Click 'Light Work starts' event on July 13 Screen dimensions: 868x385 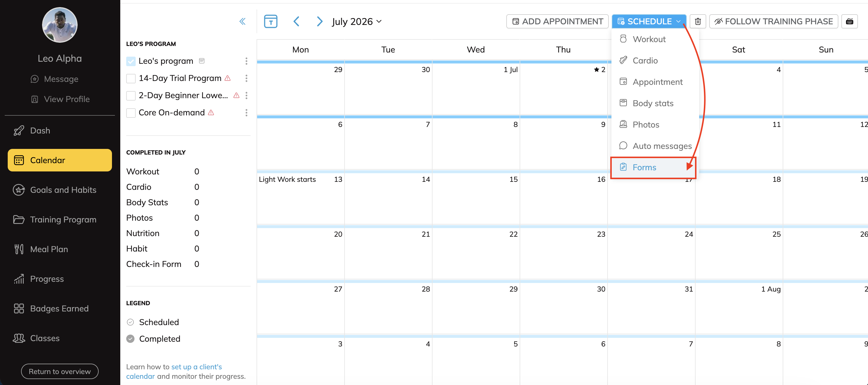287,179
